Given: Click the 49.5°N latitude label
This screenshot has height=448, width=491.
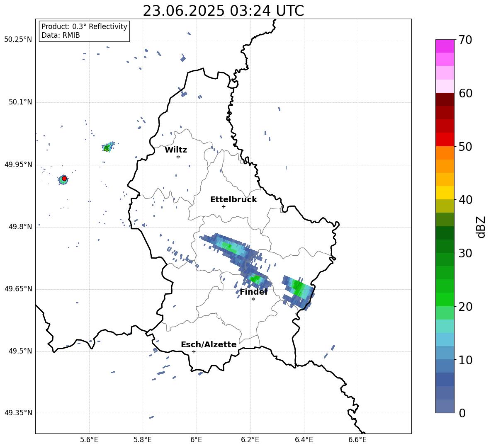Looking at the screenshot, I should pyautogui.click(x=20, y=351).
